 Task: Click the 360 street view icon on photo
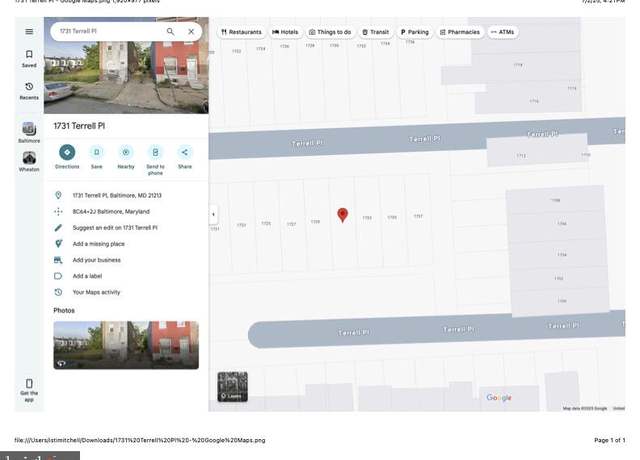[61, 363]
